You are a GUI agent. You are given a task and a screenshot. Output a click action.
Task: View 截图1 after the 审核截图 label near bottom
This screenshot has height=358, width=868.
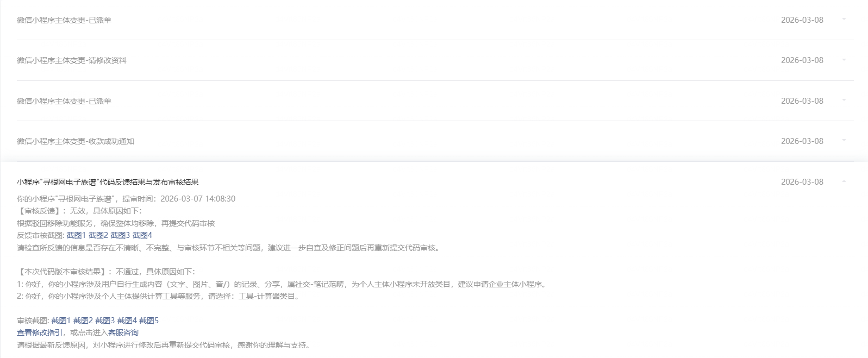61,321
